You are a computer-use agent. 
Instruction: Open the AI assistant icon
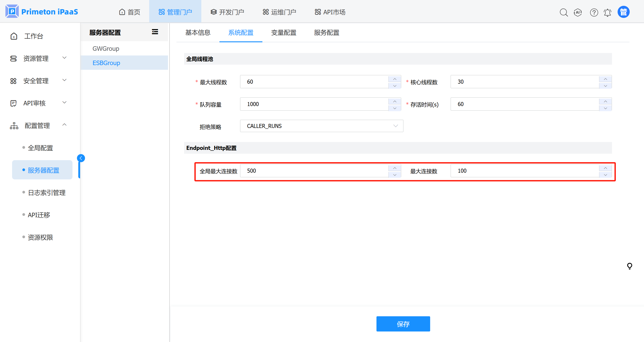[578, 12]
